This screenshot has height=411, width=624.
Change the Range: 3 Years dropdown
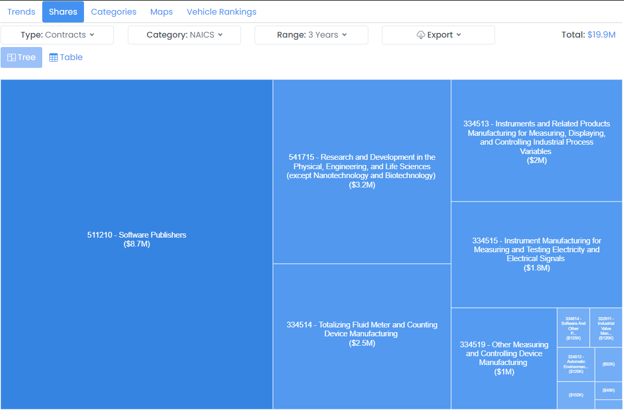pos(311,35)
